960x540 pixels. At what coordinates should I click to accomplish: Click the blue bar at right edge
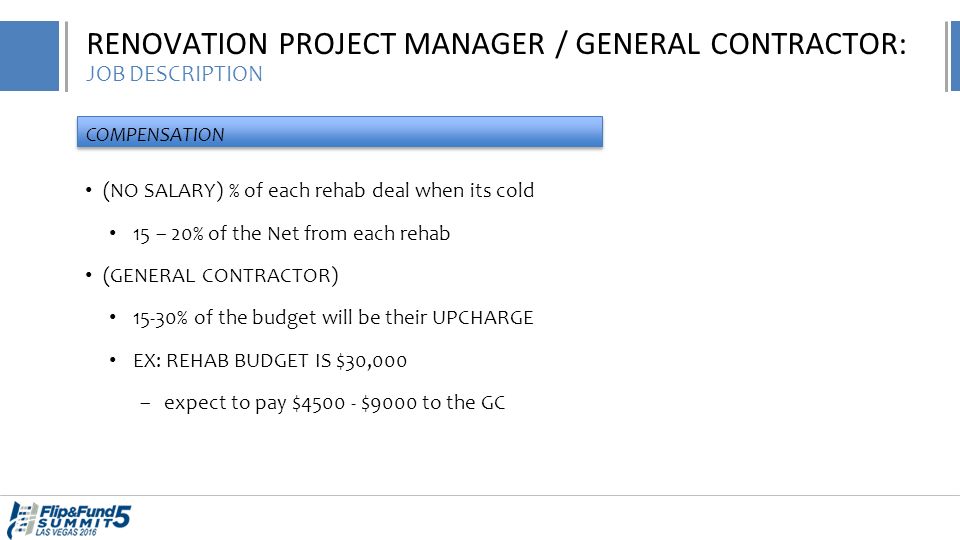(955, 56)
